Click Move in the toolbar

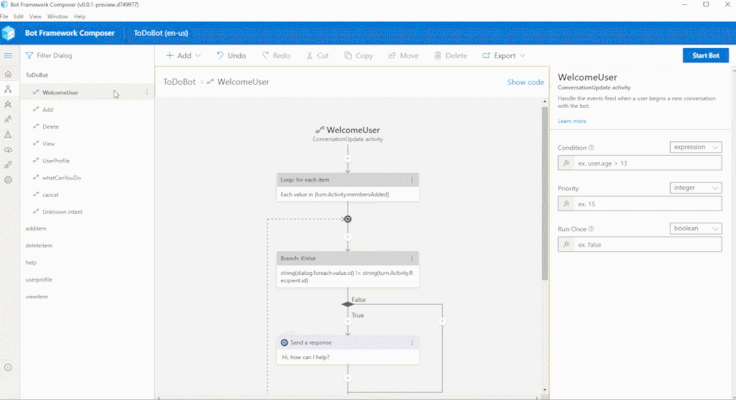[x=403, y=55]
